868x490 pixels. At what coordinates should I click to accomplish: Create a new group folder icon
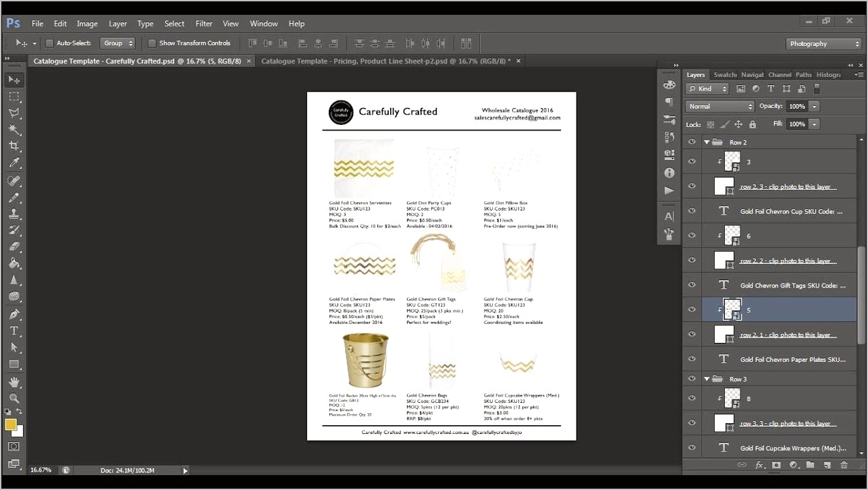click(810, 465)
